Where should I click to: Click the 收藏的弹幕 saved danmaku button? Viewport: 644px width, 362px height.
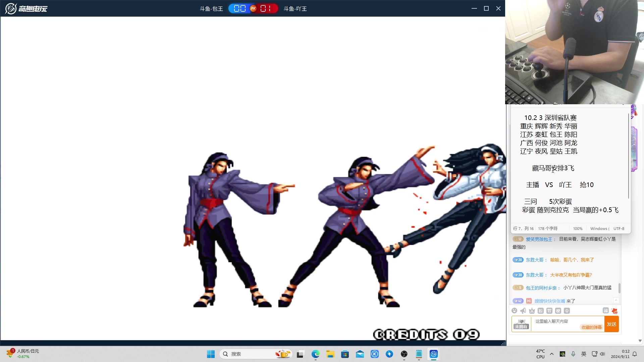pyautogui.click(x=591, y=327)
